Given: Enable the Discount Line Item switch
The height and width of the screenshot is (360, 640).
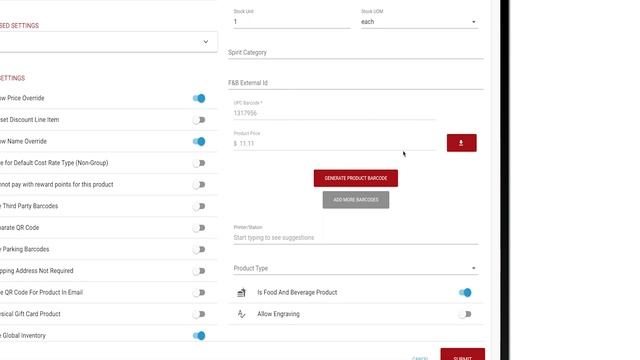Looking at the screenshot, I should [x=199, y=120].
